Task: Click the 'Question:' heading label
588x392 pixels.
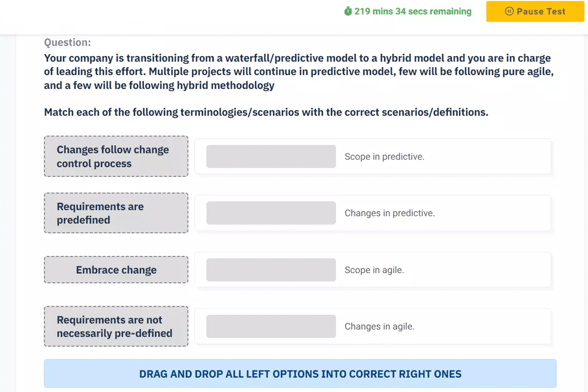Action: 68,42
